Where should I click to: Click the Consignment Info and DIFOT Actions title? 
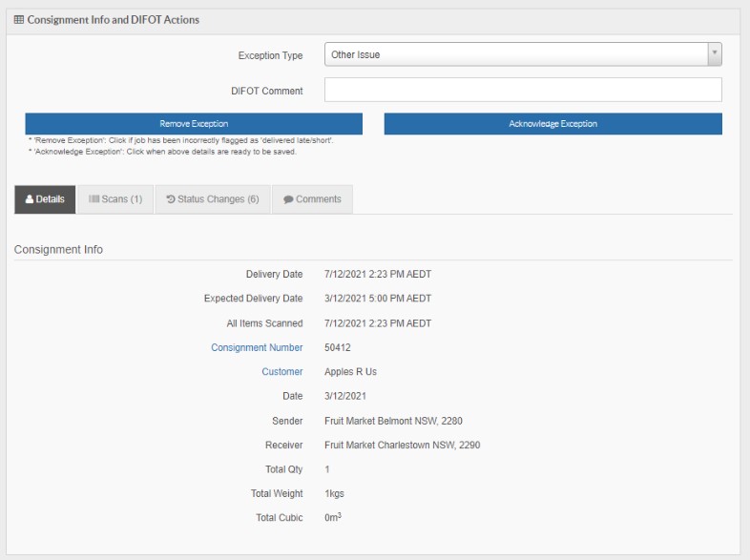(114, 20)
